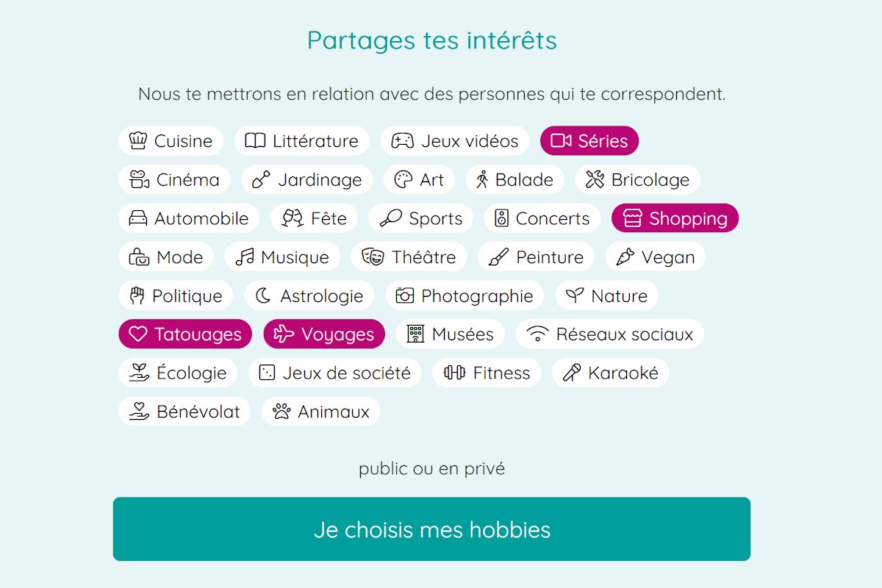The height and width of the screenshot is (588, 882).
Task: Select the Littérature interest
Action: coord(301,141)
